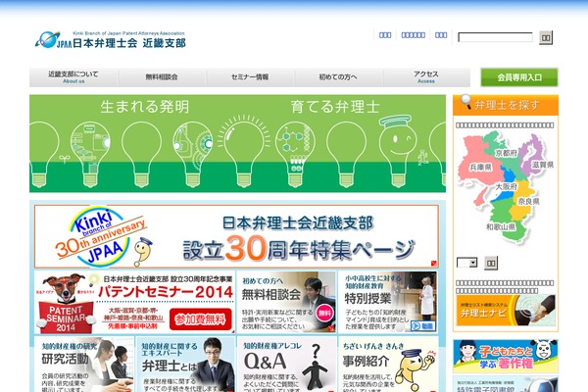Click the dog mascot with glasses
The width and height of the screenshot is (588, 392).
pyautogui.click(x=66, y=288)
